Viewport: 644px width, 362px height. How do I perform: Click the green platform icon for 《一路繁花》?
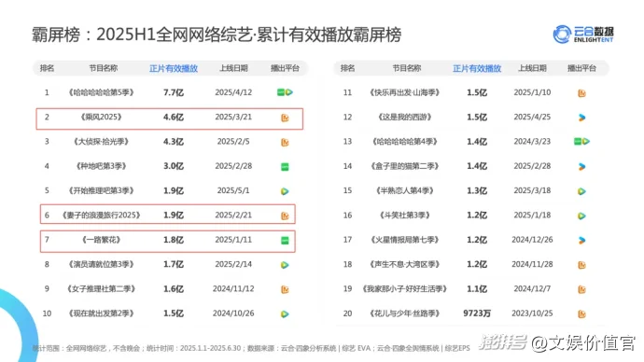pyautogui.click(x=285, y=240)
